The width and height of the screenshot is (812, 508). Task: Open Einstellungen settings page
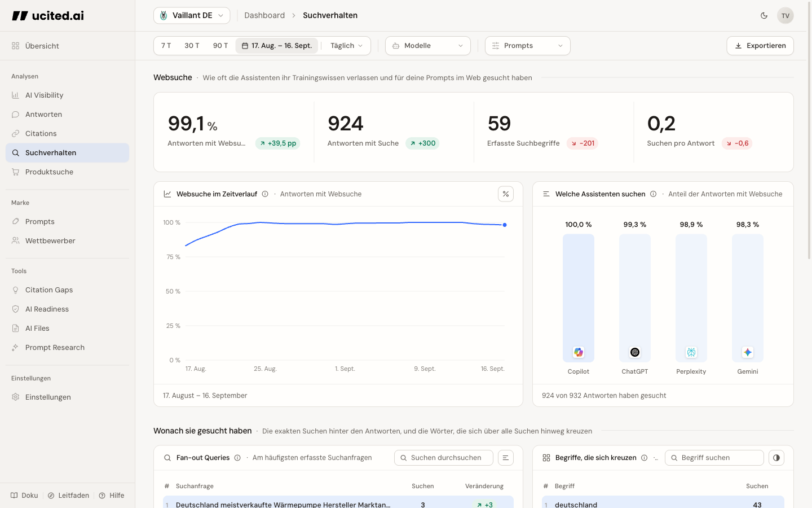[x=67, y=397]
